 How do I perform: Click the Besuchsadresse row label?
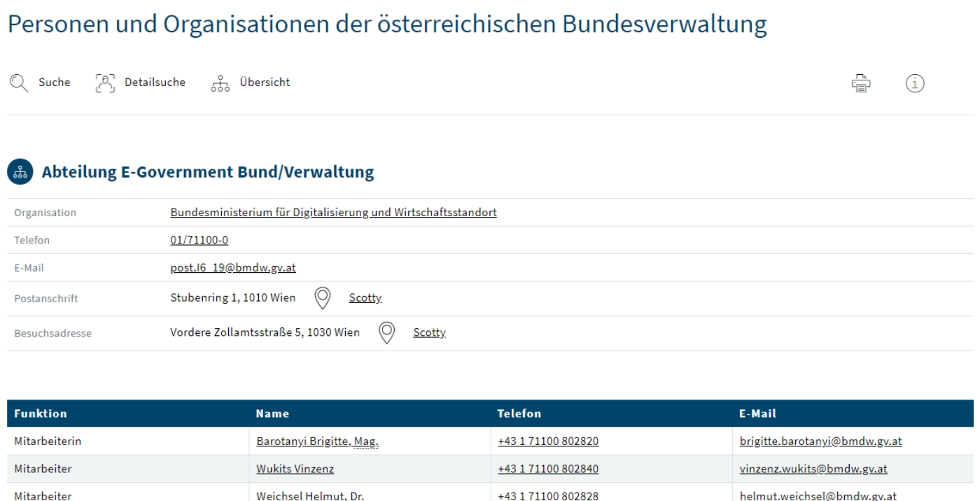(52, 333)
